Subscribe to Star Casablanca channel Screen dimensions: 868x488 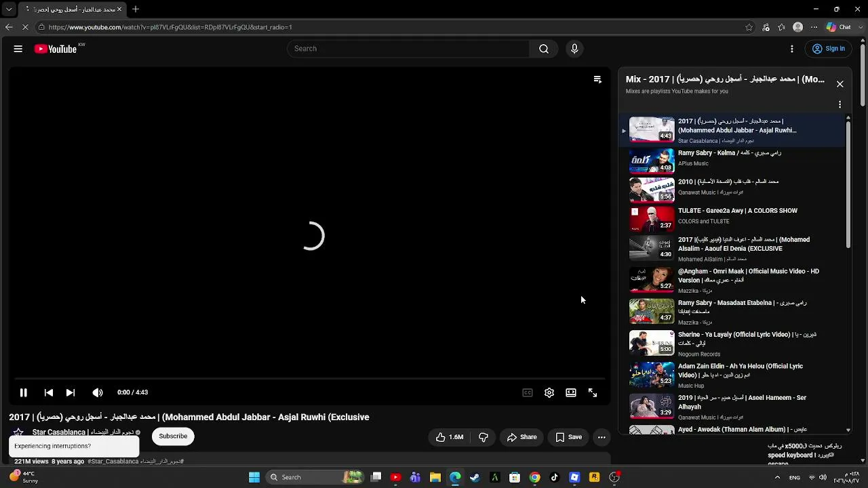[x=173, y=436]
